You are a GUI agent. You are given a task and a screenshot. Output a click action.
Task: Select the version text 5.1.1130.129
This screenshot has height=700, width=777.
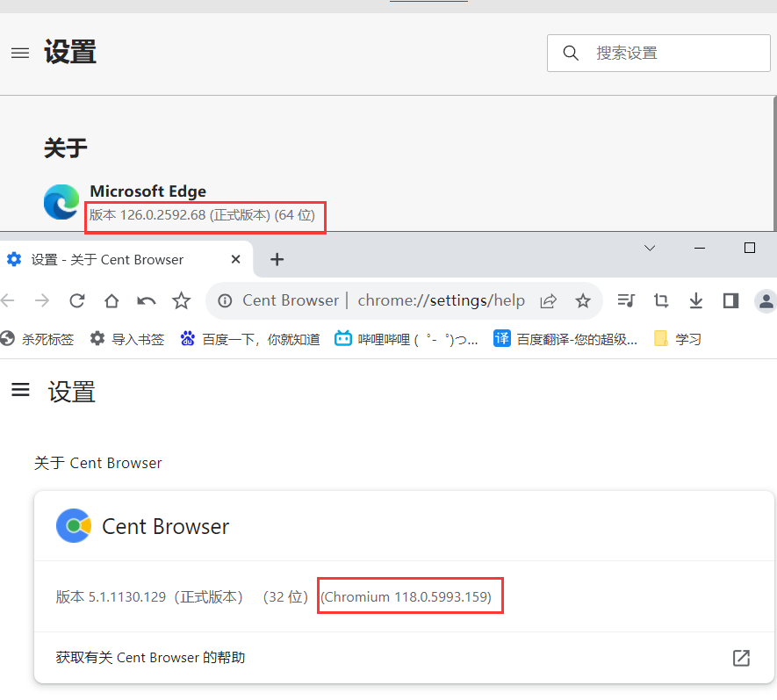[126, 597]
